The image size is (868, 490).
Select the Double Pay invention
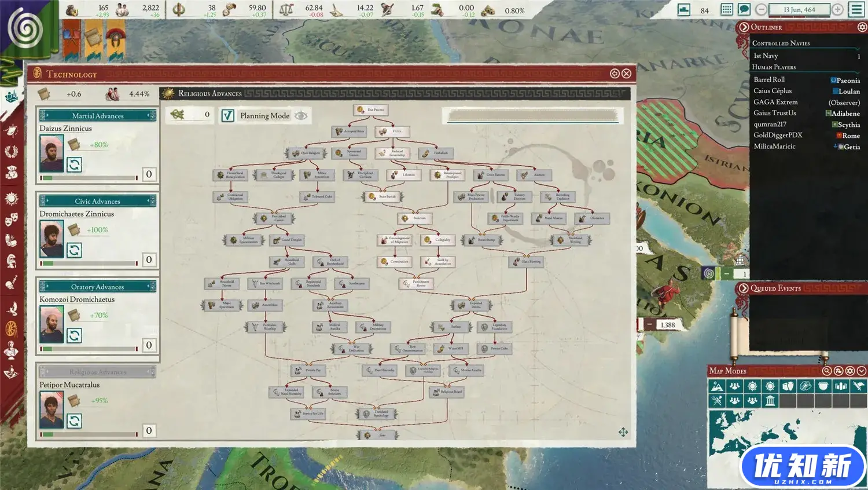coord(308,370)
